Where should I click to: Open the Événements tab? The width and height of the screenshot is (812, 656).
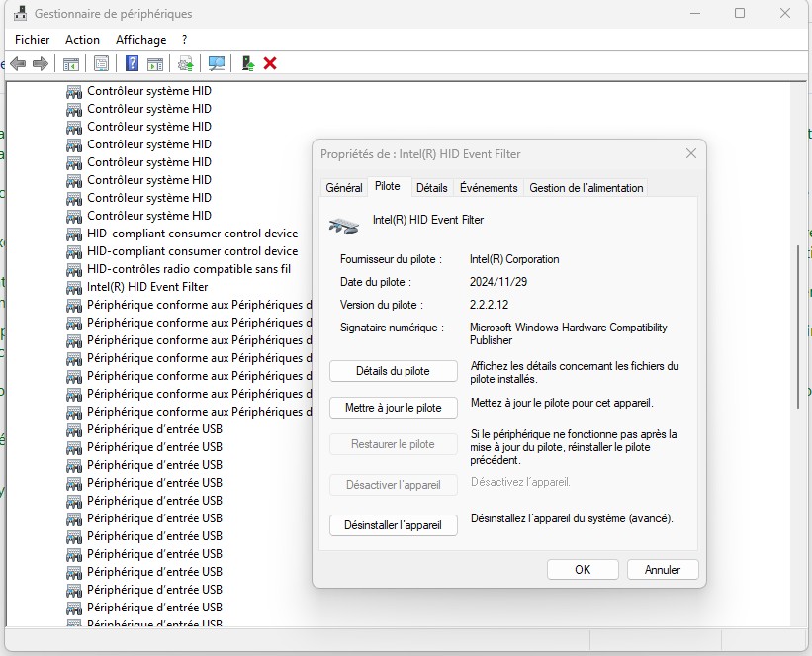[489, 188]
